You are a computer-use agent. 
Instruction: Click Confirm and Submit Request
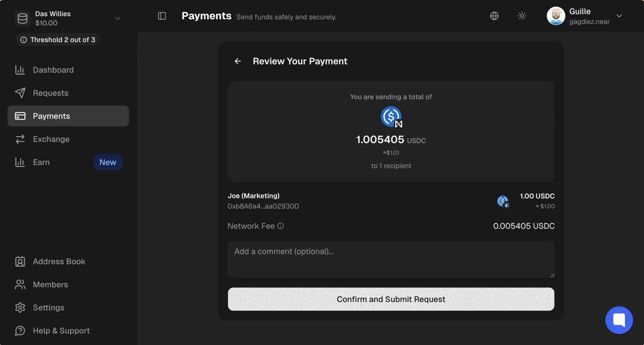click(x=391, y=299)
